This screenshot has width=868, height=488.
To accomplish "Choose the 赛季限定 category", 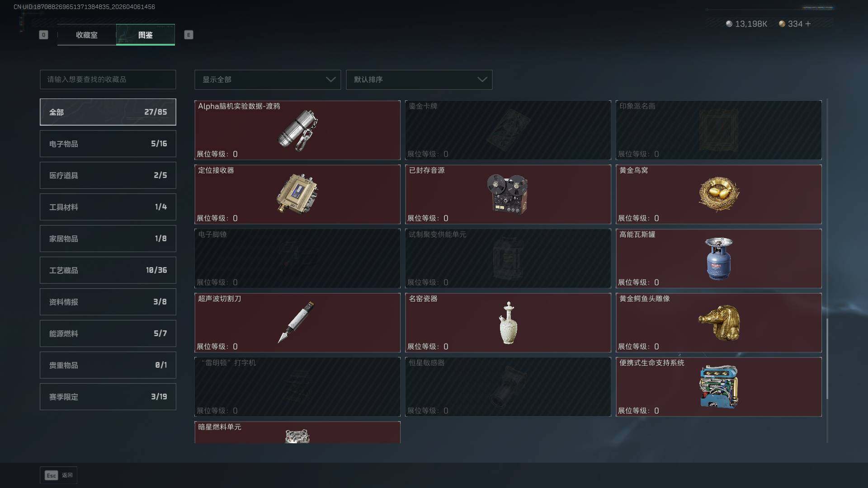I will (108, 397).
